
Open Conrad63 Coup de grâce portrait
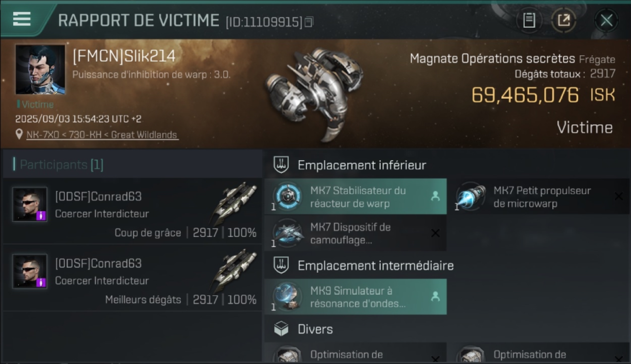pyautogui.click(x=30, y=204)
